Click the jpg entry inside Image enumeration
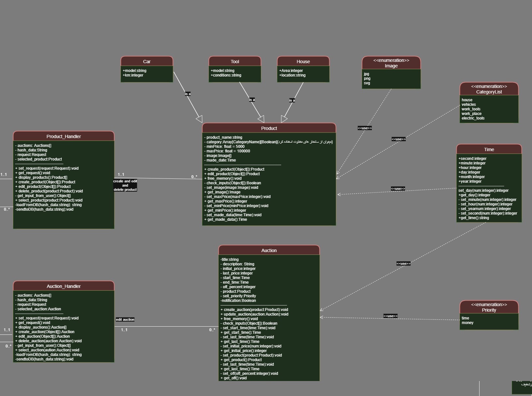This screenshot has height=396, width=532. [366, 74]
